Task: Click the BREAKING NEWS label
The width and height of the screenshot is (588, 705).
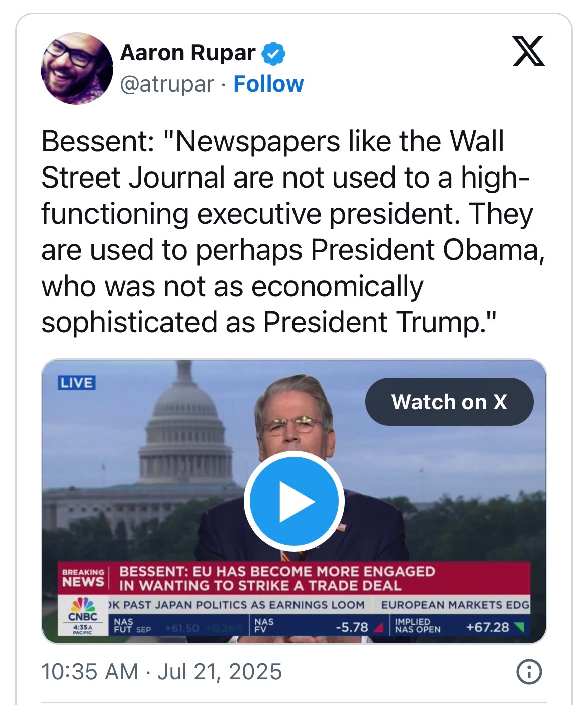Action: click(x=83, y=578)
